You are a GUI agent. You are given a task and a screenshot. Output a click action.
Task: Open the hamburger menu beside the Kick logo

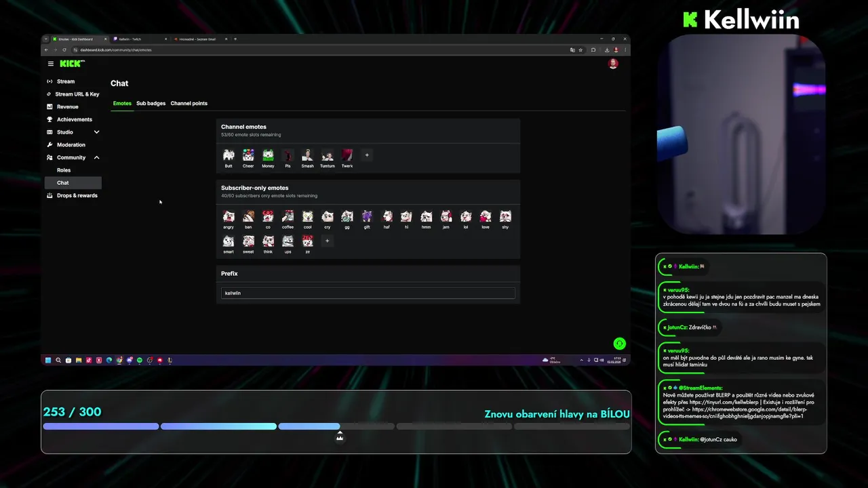tap(51, 64)
